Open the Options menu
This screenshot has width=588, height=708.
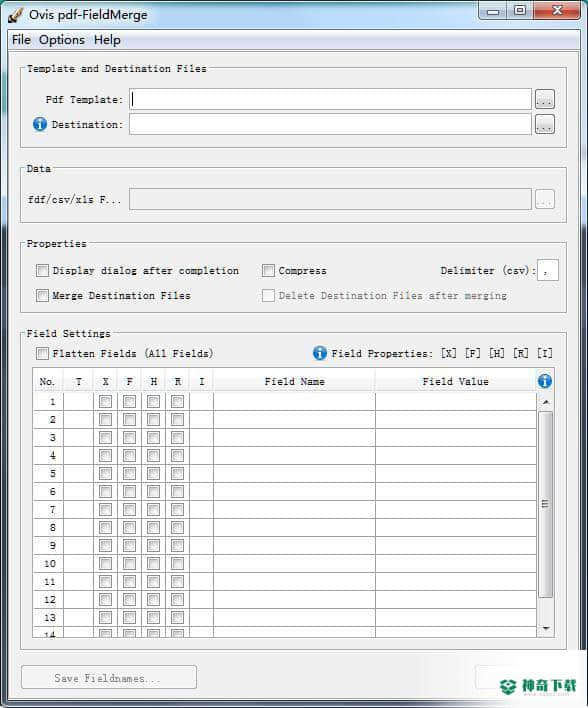(62, 40)
